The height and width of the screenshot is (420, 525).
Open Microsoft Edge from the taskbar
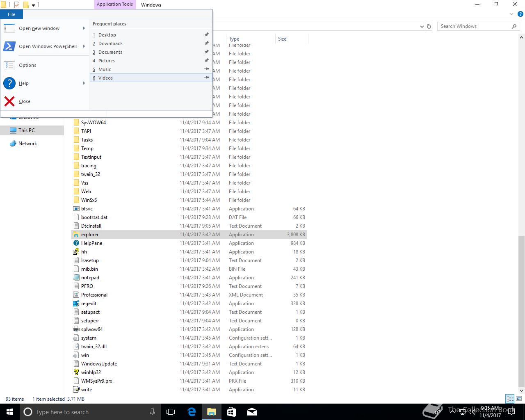pos(192,412)
